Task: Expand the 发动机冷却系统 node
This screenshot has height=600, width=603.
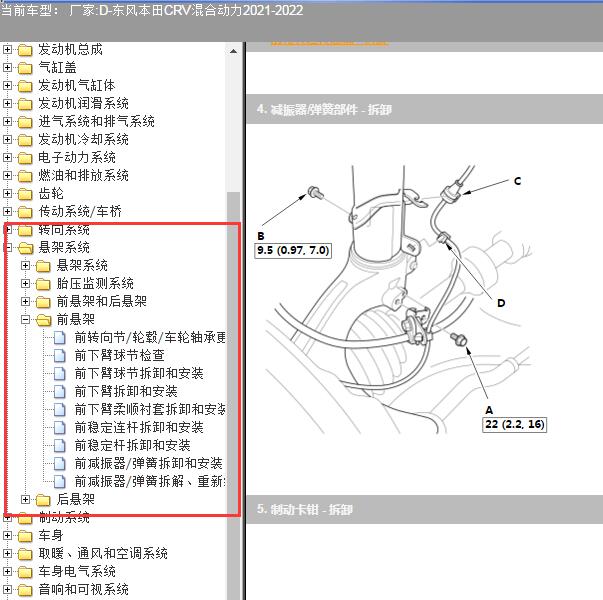Action: [7, 140]
